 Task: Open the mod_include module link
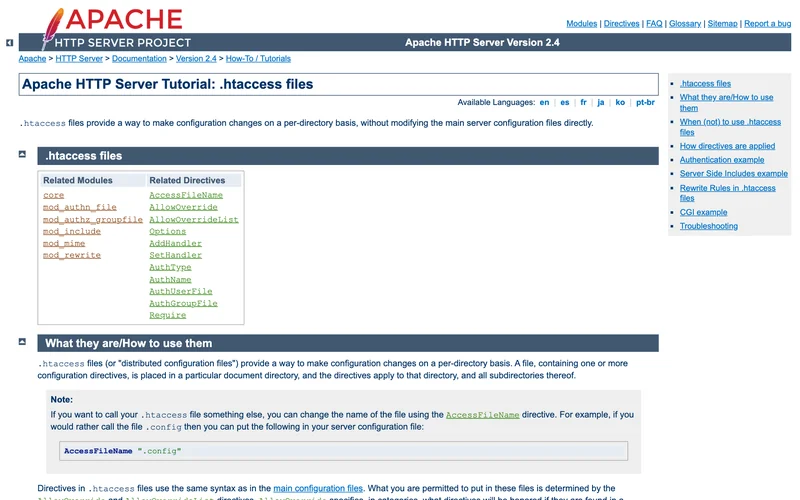(72, 231)
